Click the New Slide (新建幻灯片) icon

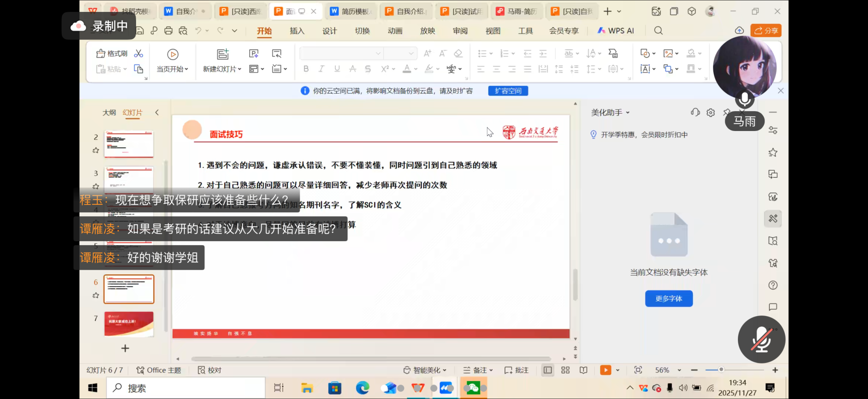(x=223, y=54)
